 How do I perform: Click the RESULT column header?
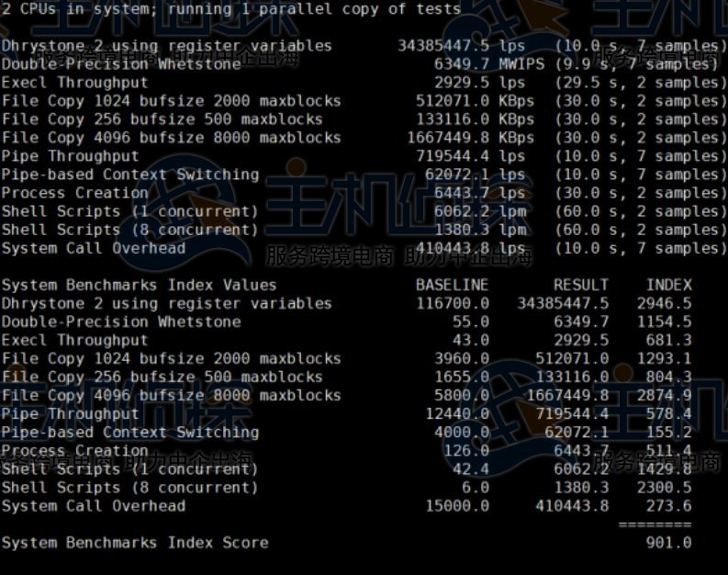point(580,285)
